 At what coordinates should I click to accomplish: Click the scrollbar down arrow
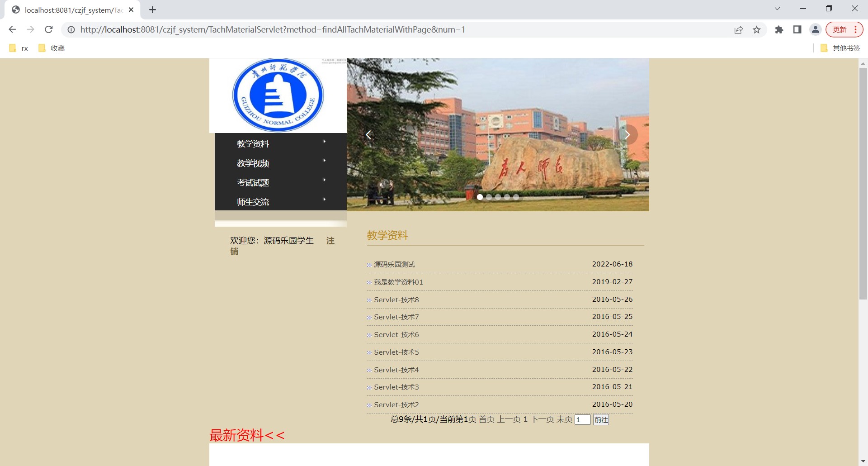[x=863, y=461]
